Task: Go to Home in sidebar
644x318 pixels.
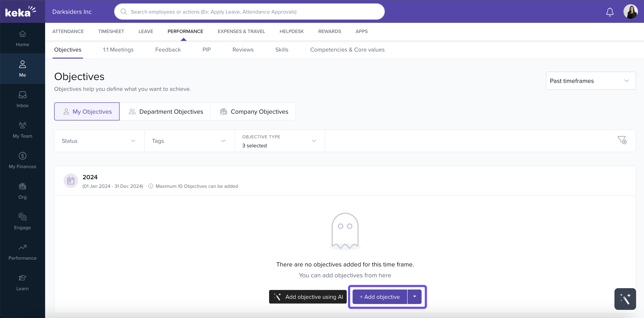Action: point(23,38)
